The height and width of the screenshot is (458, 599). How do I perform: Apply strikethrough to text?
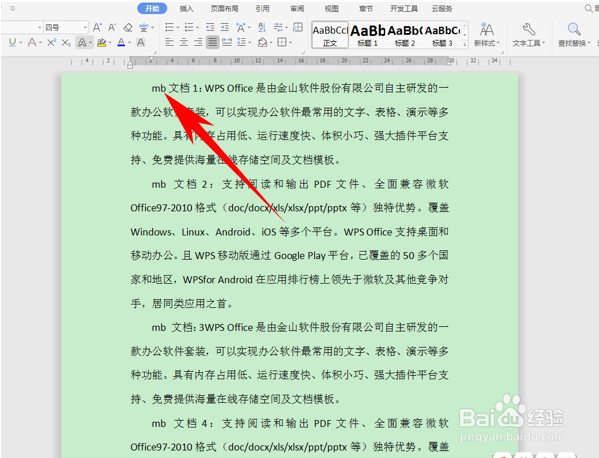(x=32, y=42)
